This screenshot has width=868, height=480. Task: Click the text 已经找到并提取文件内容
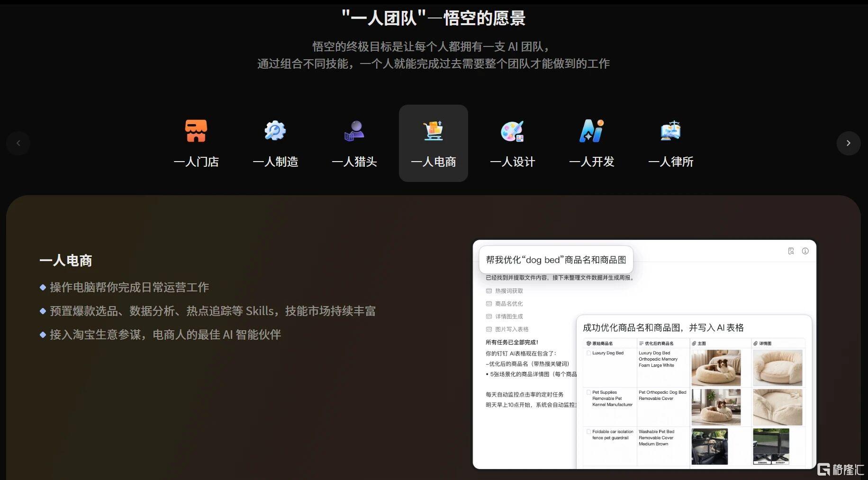pyautogui.click(x=516, y=278)
